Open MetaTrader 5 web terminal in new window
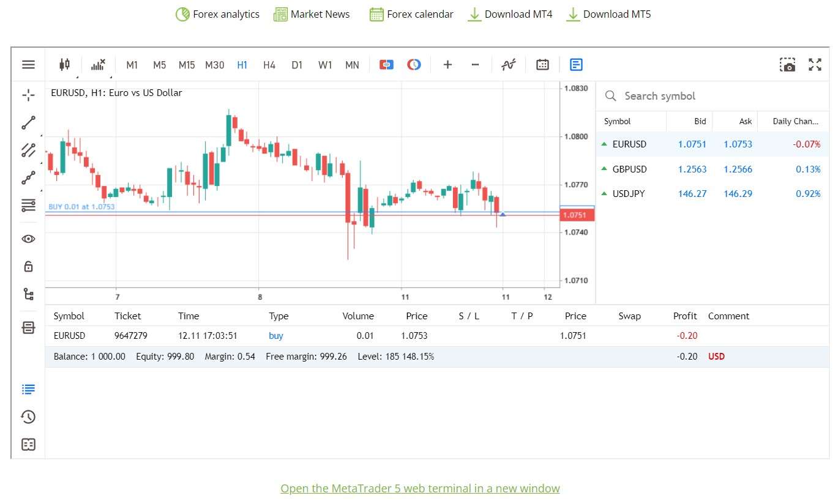Screen dimensions: 838x504 click(420, 489)
